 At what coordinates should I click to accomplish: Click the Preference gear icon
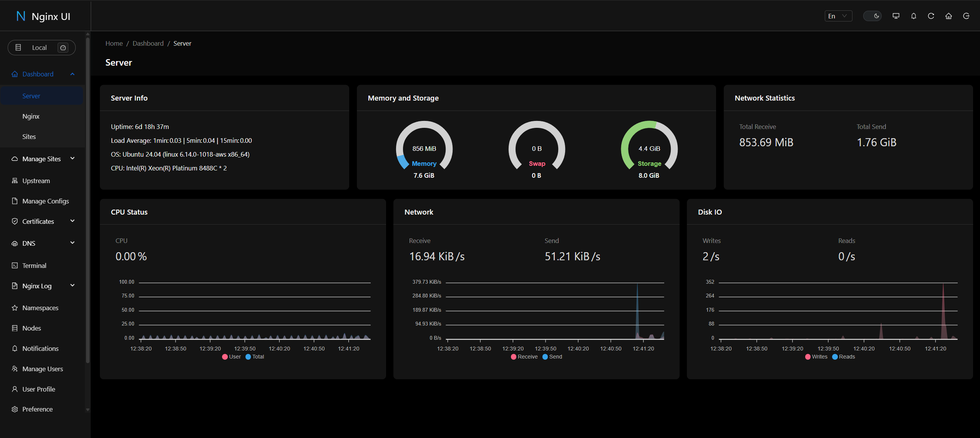[x=15, y=409]
